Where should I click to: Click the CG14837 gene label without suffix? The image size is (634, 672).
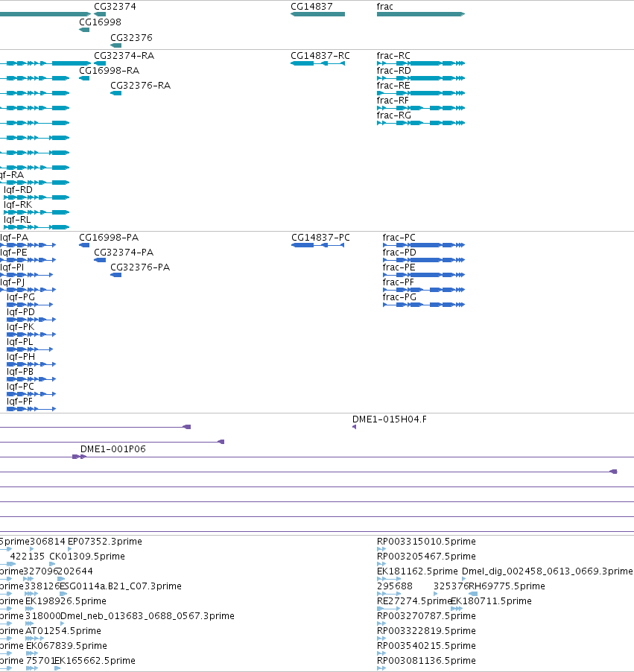[311, 7]
